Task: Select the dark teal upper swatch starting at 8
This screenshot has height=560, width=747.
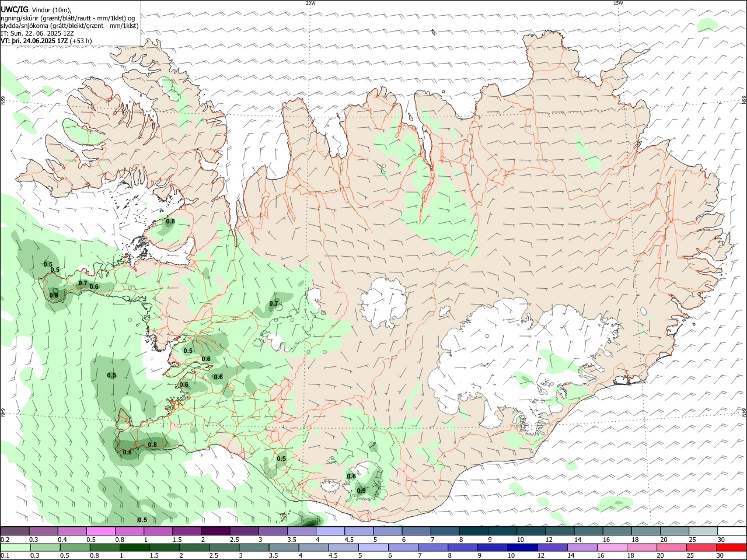Action: click(474, 531)
